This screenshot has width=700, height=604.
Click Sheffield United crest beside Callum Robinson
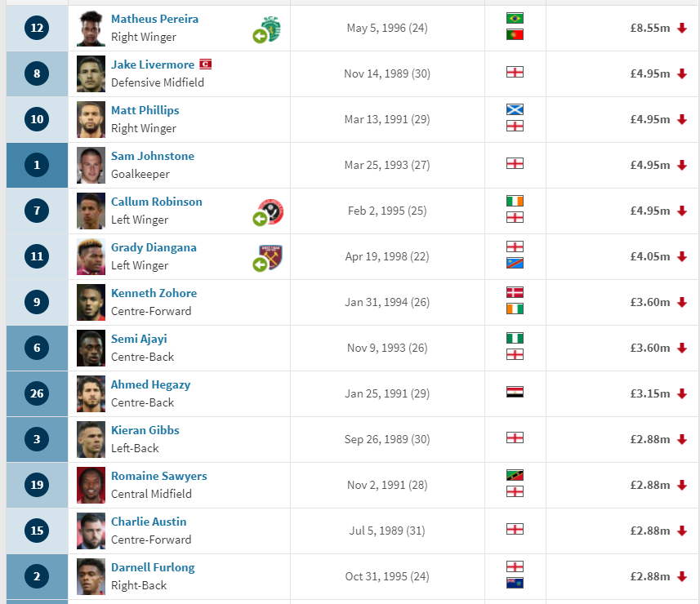coord(268,212)
